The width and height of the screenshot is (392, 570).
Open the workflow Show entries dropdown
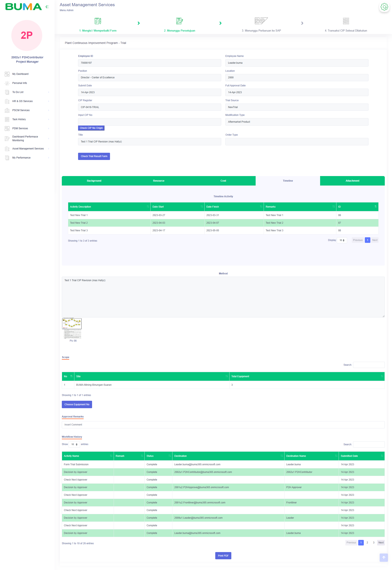pyautogui.click(x=74, y=444)
